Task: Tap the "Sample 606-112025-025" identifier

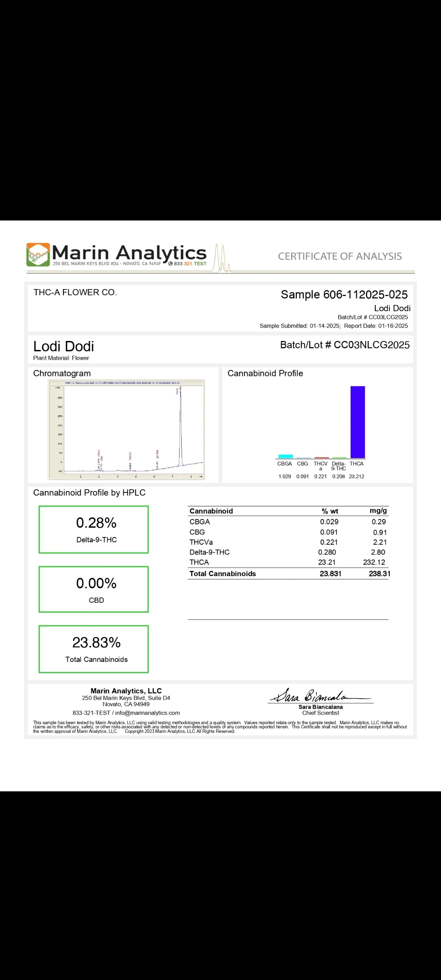Action: (344, 294)
